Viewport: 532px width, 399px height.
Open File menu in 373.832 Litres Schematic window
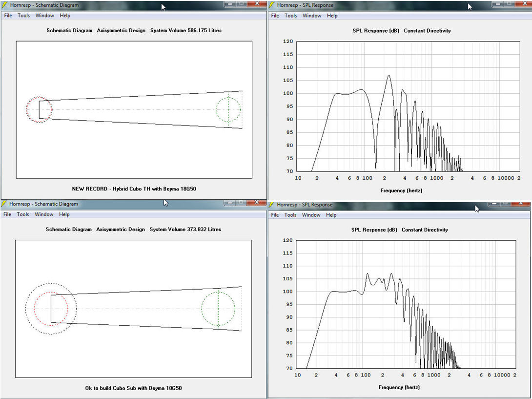point(7,214)
